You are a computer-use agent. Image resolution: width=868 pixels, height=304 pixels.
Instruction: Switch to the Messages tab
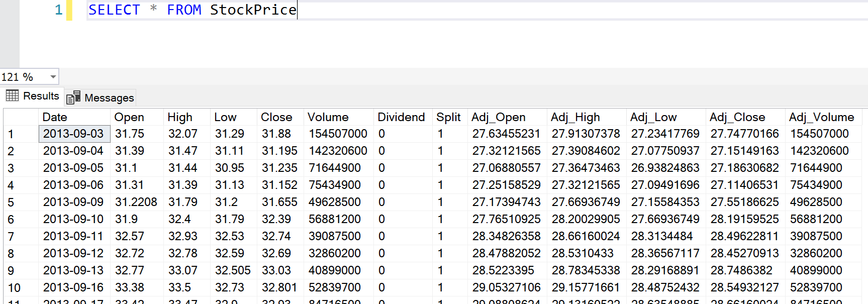tap(109, 98)
